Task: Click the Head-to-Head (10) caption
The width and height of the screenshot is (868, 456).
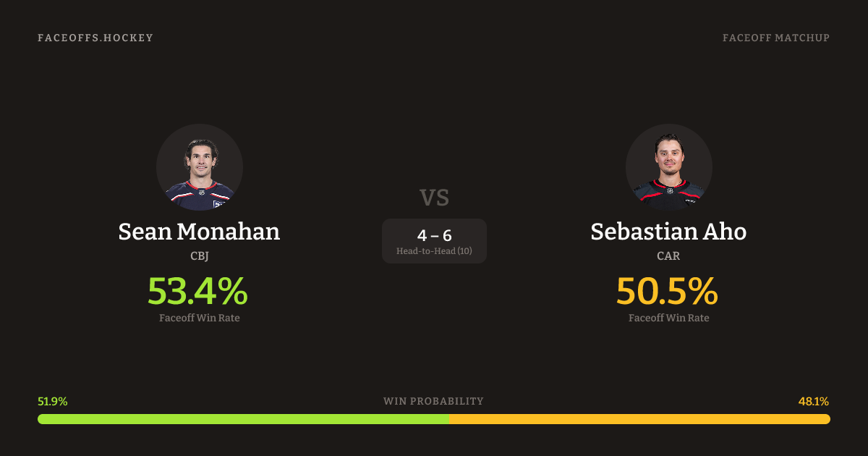Action: click(x=434, y=251)
